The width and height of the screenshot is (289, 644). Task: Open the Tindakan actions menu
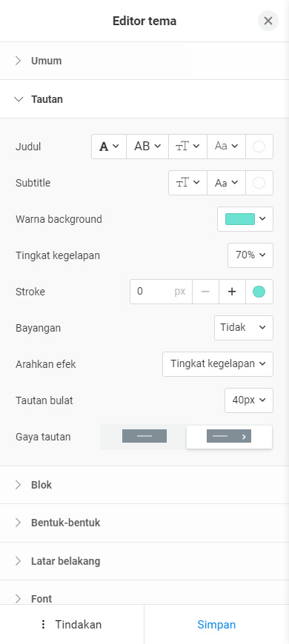pyautogui.click(x=72, y=624)
